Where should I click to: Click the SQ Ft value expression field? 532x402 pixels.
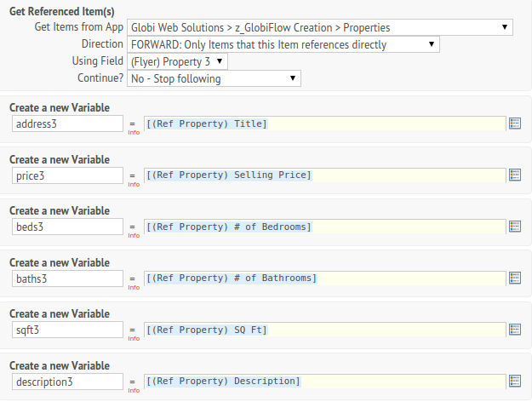[x=324, y=330]
